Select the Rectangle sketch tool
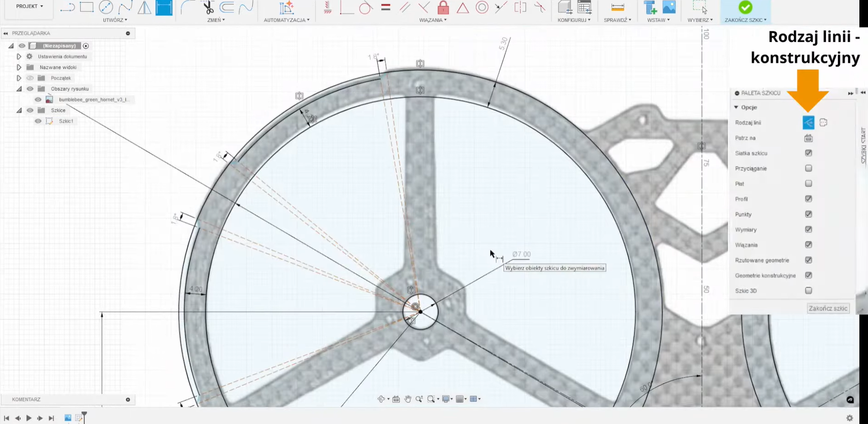The height and width of the screenshot is (424, 868). pos(86,7)
